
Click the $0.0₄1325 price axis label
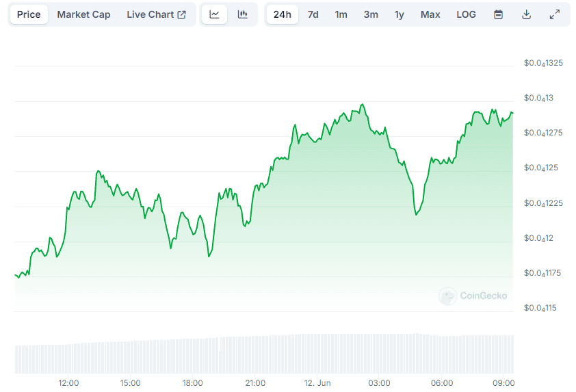pyautogui.click(x=543, y=63)
